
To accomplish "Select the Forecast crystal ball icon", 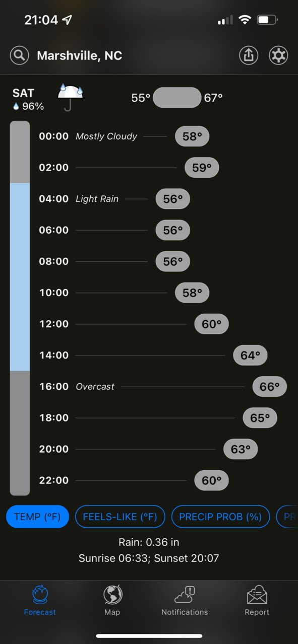I will click(40, 595).
